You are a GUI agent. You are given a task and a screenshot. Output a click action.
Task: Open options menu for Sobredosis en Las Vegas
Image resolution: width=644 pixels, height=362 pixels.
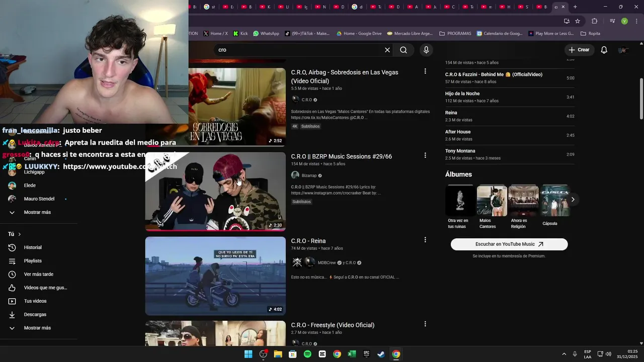pos(425,71)
